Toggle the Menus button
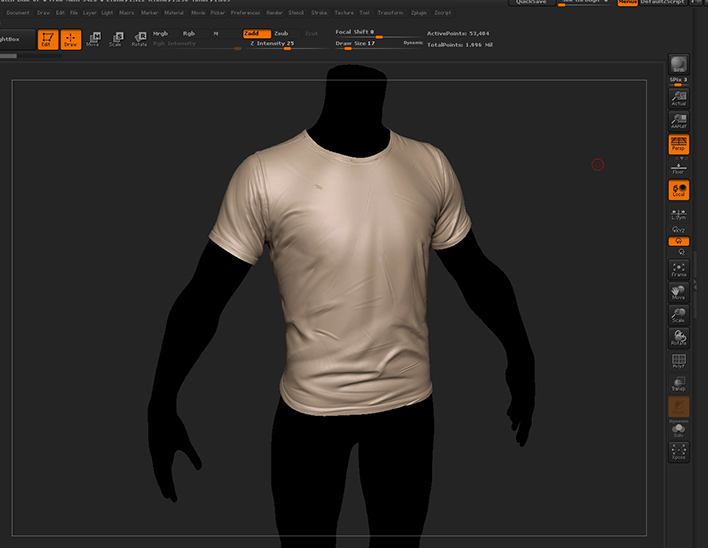The width and height of the screenshot is (708, 548). [x=627, y=2]
